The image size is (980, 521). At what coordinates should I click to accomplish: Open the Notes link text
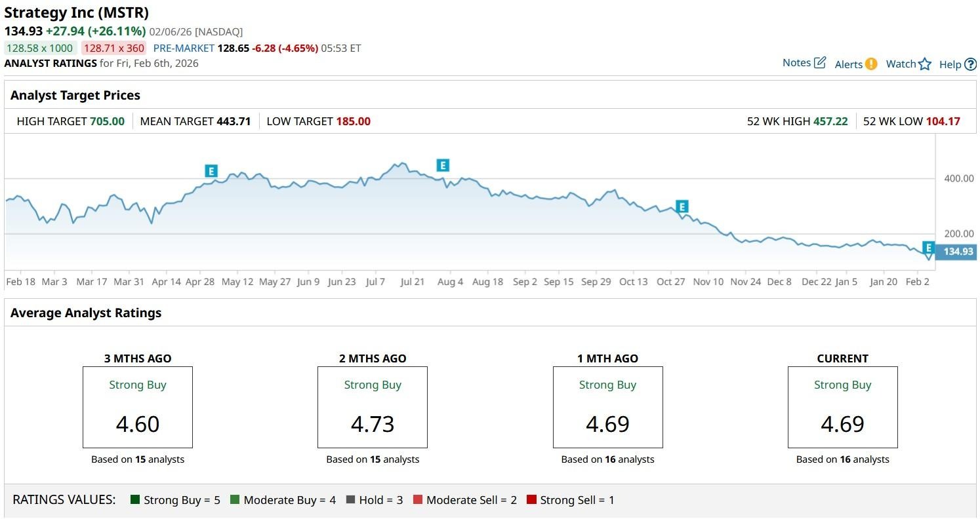[x=796, y=63]
